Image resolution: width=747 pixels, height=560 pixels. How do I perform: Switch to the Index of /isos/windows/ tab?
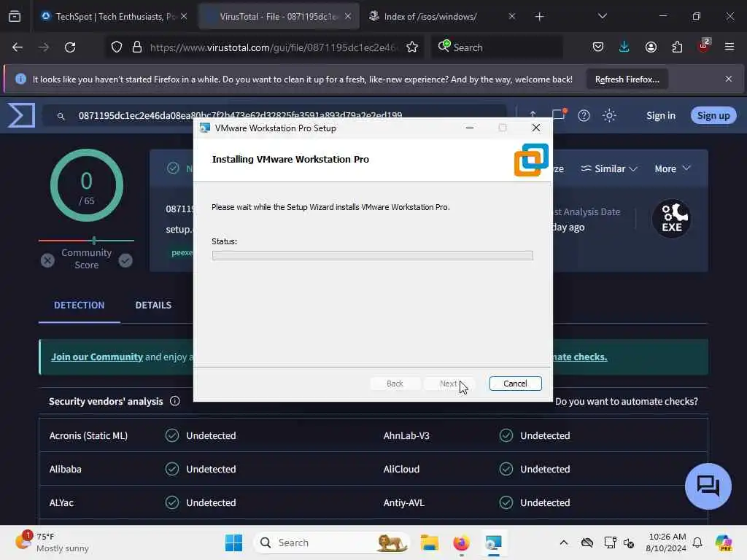point(442,17)
